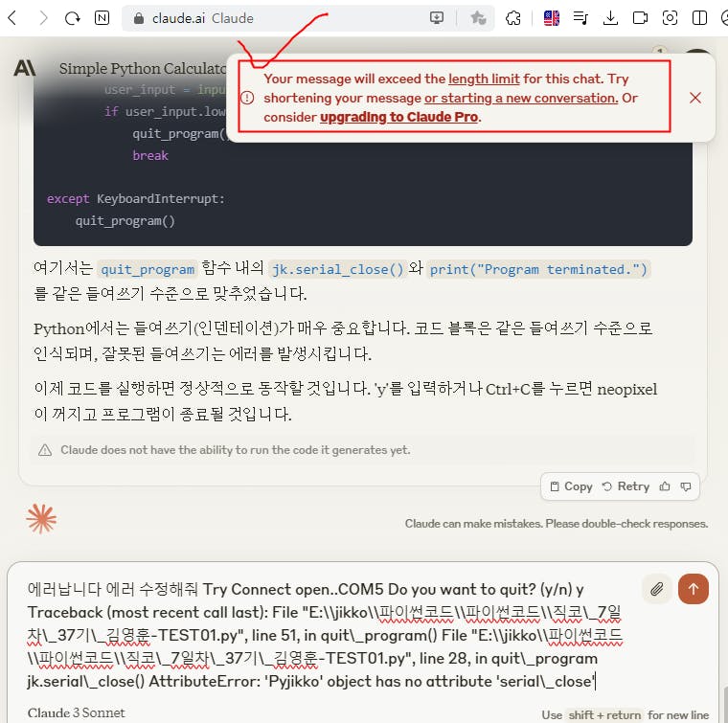This screenshot has width=728, height=723.
Task: Attach a file with paperclip icon
Action: click(656, 589)
